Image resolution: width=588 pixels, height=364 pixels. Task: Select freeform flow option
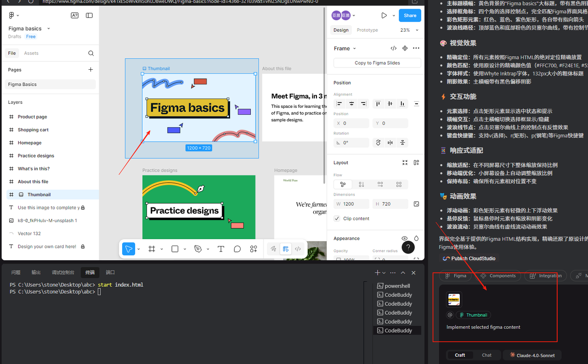tap(343, 185)
